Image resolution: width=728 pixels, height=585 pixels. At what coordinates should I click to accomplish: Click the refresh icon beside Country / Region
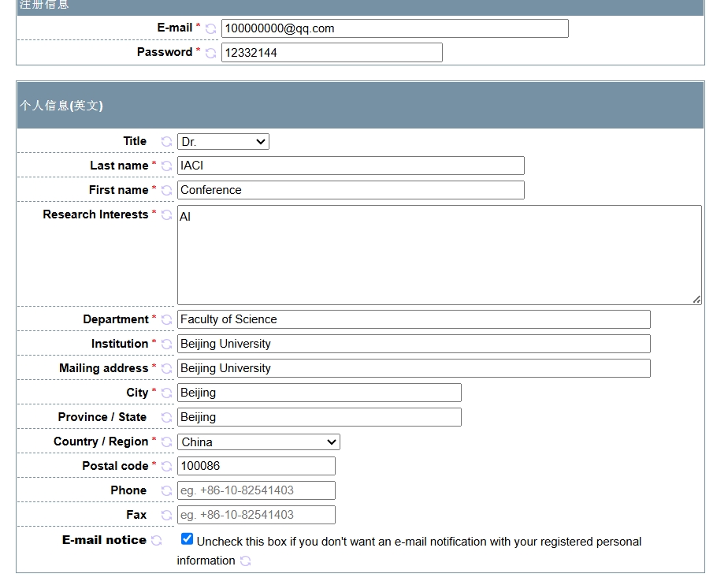167,442
